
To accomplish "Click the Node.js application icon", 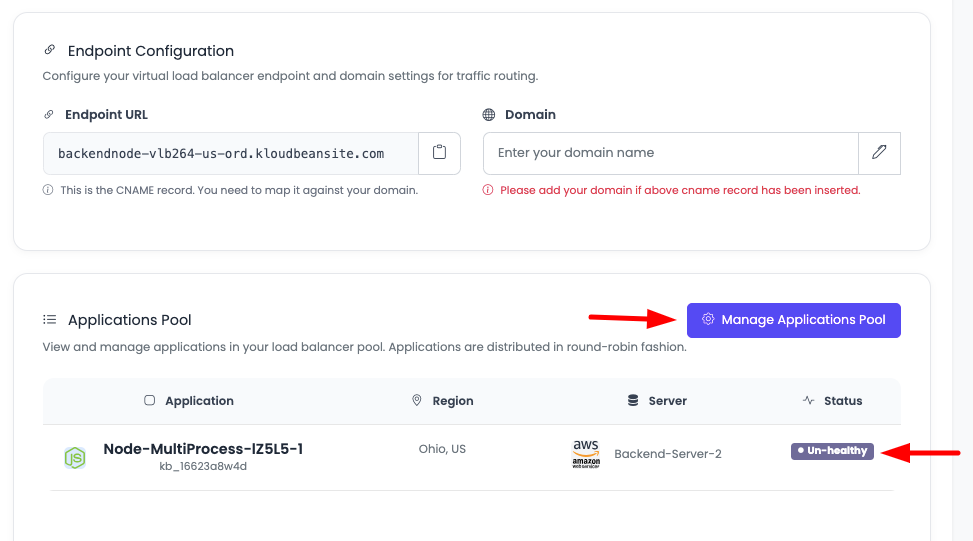I will click(x=75, y=458).
